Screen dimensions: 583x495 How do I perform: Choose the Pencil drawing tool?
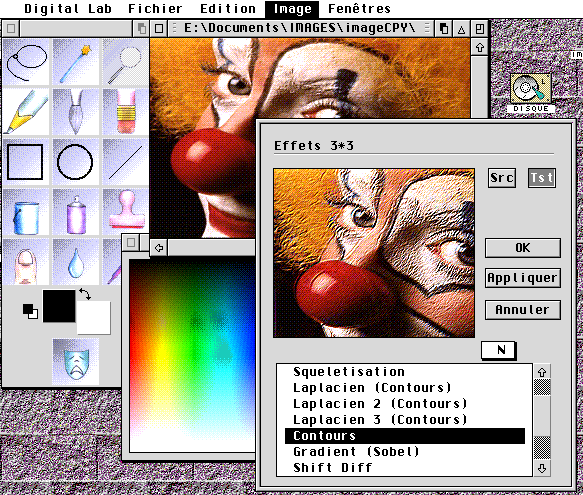tap(26, 112)
